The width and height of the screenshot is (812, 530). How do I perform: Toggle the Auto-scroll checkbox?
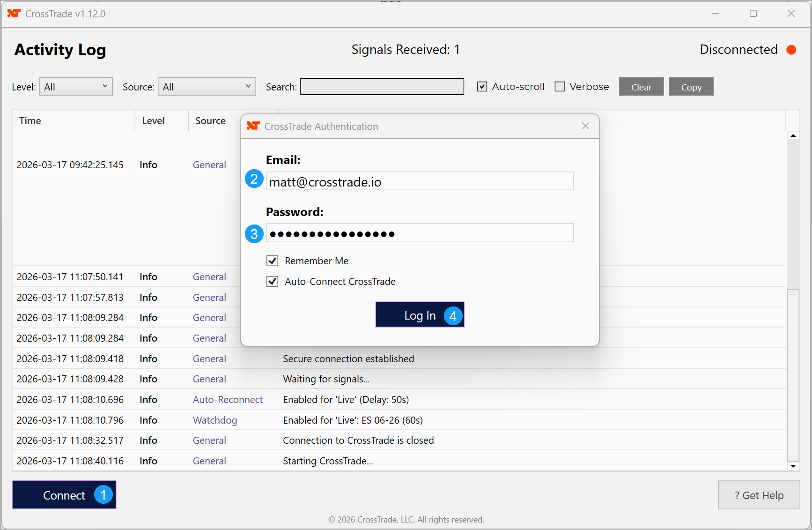click(482, 87)
